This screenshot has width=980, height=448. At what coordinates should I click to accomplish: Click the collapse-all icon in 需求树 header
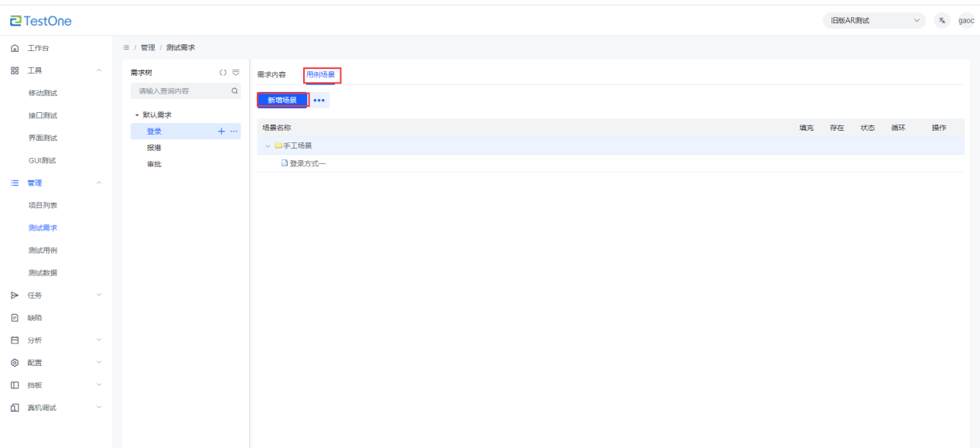click(235, 74)
